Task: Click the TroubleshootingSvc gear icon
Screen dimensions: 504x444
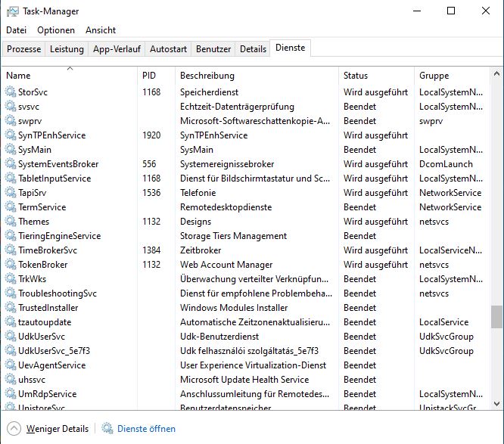Action: (x=11, y=293)
